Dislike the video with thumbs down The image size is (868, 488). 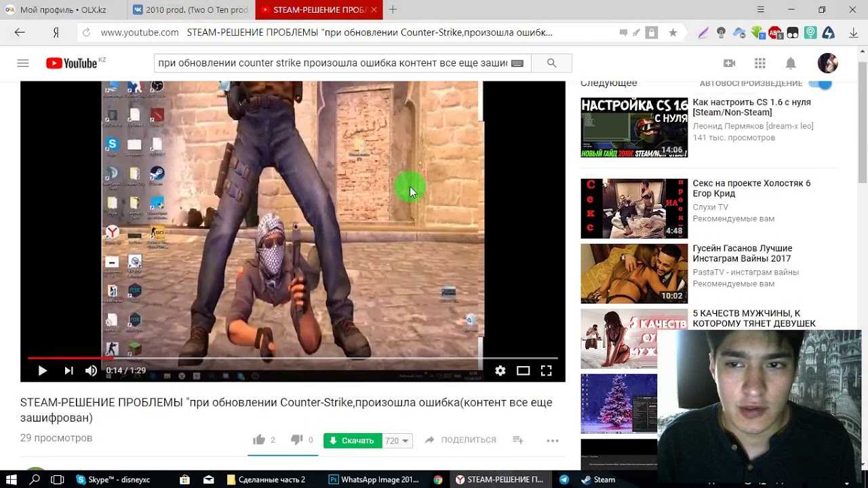pos(296,440)
